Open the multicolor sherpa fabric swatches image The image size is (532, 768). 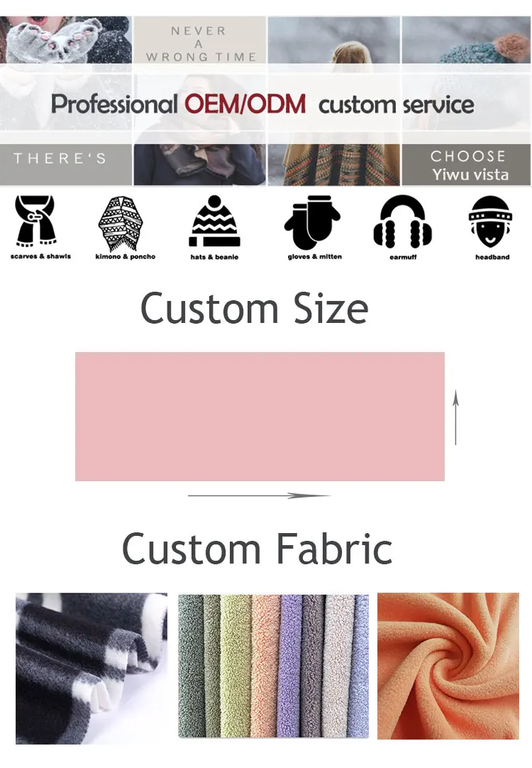click(x=273, y=666)
